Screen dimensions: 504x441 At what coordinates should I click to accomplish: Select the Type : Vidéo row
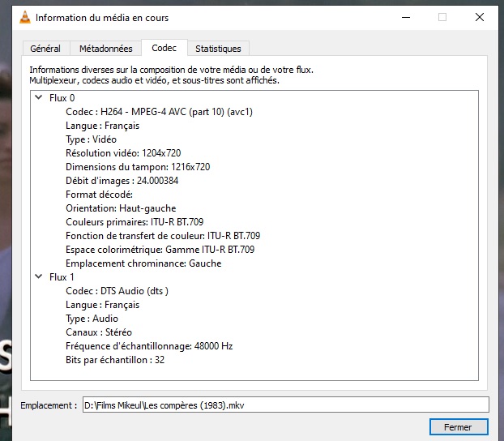[x=91, y=139]
